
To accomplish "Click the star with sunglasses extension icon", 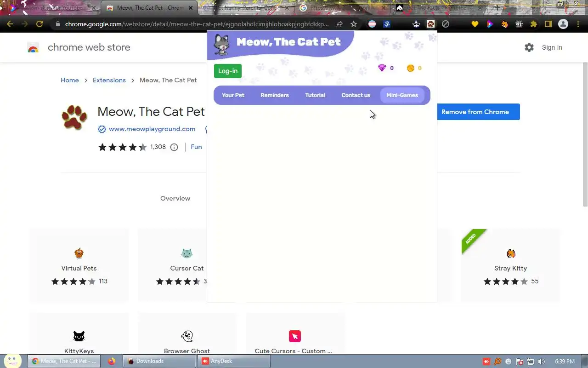I will click(416, 24).
